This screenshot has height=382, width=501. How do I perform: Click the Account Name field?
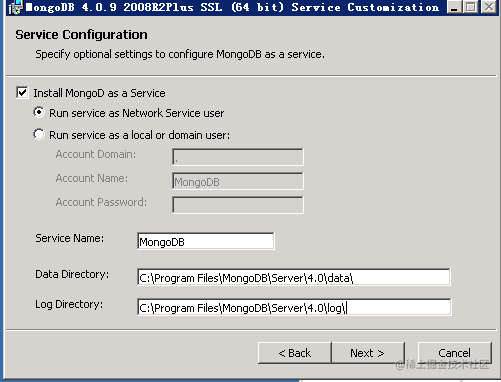238,181
